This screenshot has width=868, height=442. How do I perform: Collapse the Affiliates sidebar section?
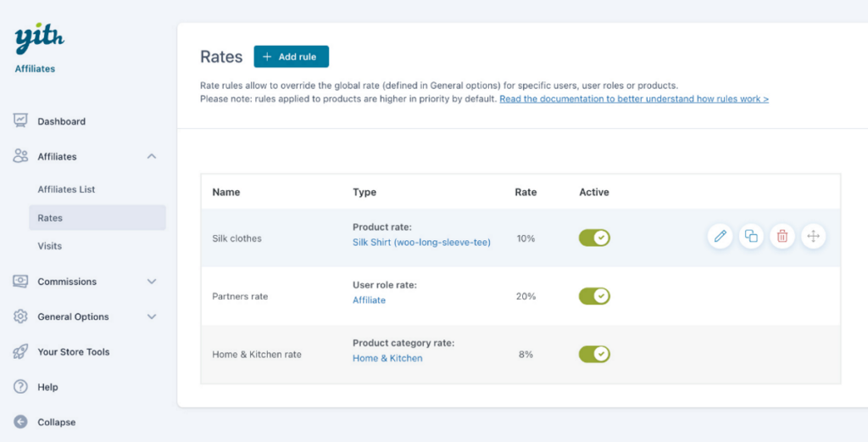[152, 157]
